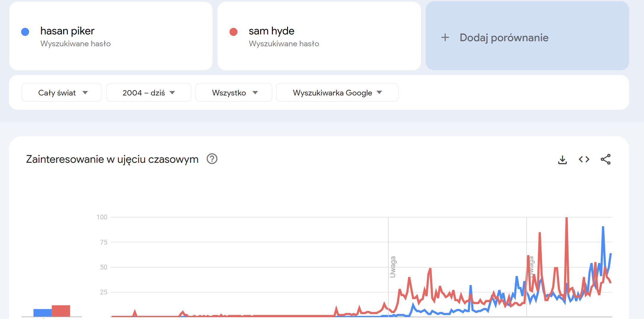Open the 2004 – dziś time range dropdown
The height and width of the screenshot is (319, 644).
tap(148, 92)
